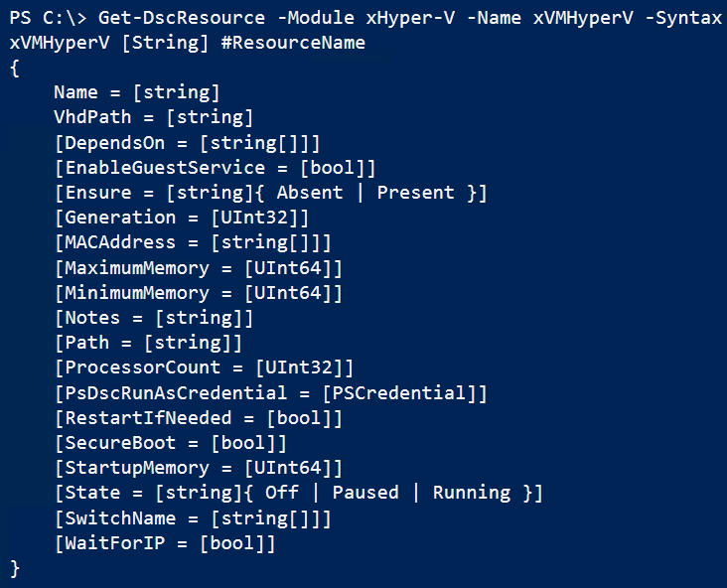Image resolution: width=727 pixels, height=588 pixels.
Task: Click the MaximumMemory property line
Action: click(199, 268)
